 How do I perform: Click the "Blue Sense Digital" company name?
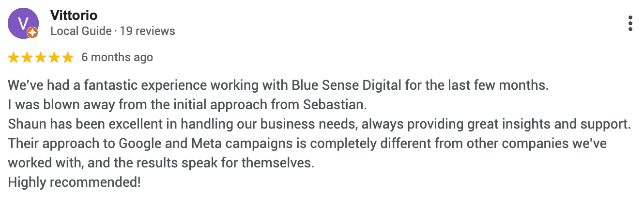tap(346, 86)
